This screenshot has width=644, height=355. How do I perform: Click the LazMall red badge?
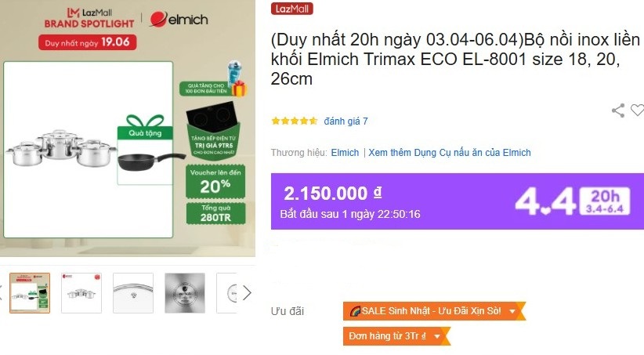(x=291, y=9)
